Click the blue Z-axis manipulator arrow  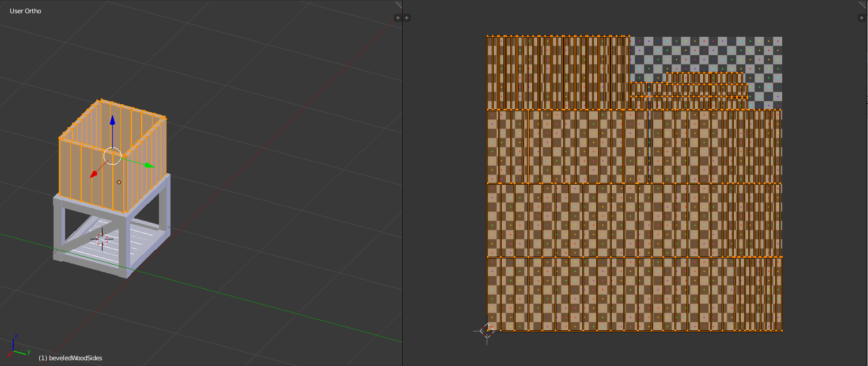coord(111,121)
